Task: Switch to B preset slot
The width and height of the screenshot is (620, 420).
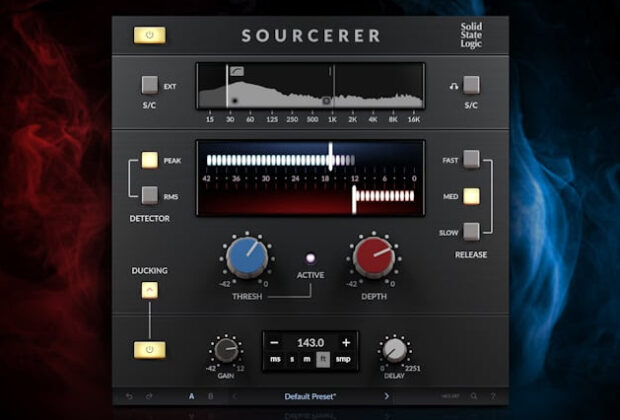Action: click(x=211, y=396)
